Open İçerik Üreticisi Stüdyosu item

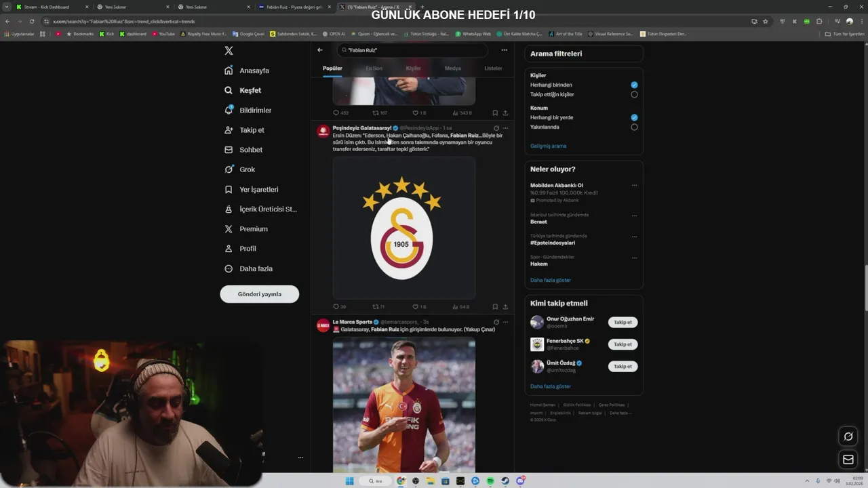(260, 209)
